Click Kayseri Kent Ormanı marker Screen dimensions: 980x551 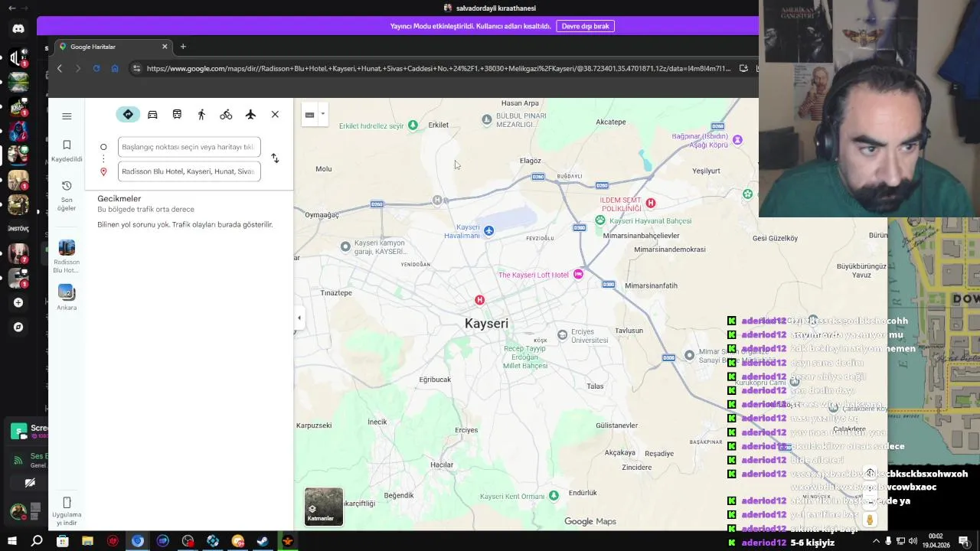[x=554, y=496]
